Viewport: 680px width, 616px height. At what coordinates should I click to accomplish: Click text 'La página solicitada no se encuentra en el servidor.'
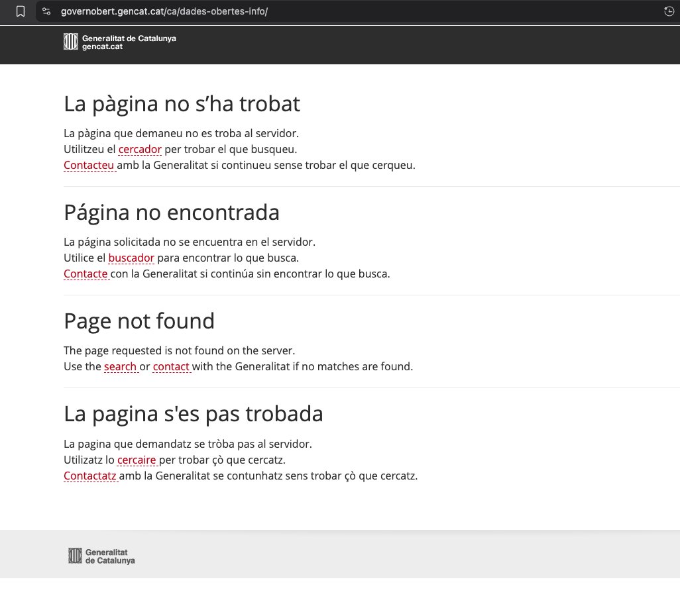pos(190,242)
